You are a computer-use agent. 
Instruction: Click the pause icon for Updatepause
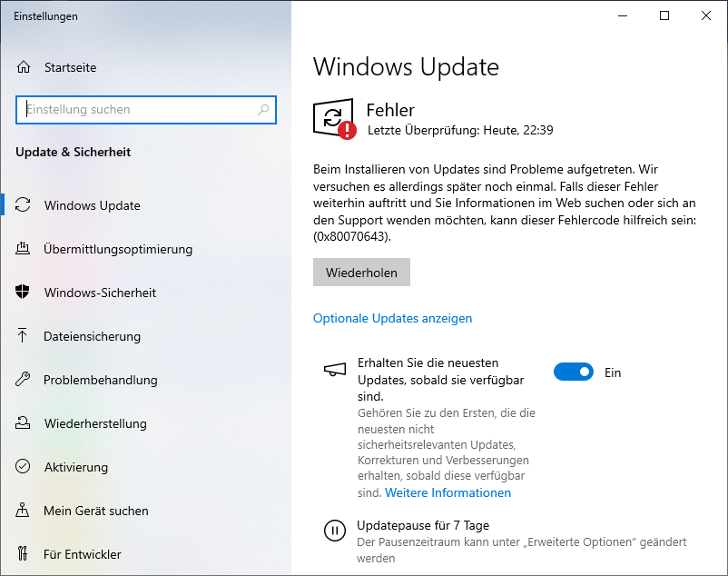tap(335, 531)
